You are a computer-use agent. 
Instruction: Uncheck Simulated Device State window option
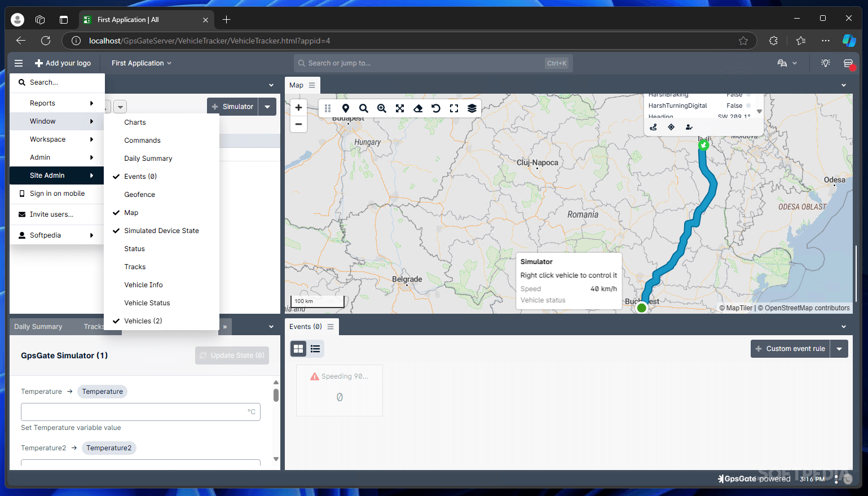[x=161, y=231]
